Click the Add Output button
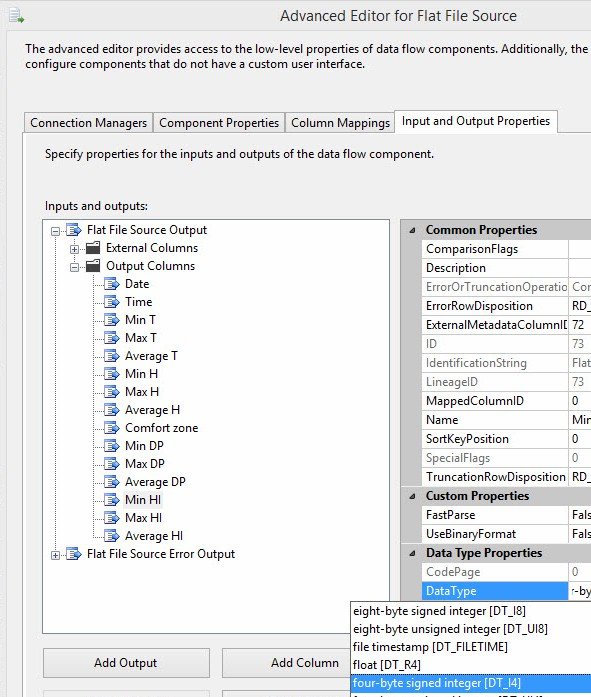 point(126,663)
